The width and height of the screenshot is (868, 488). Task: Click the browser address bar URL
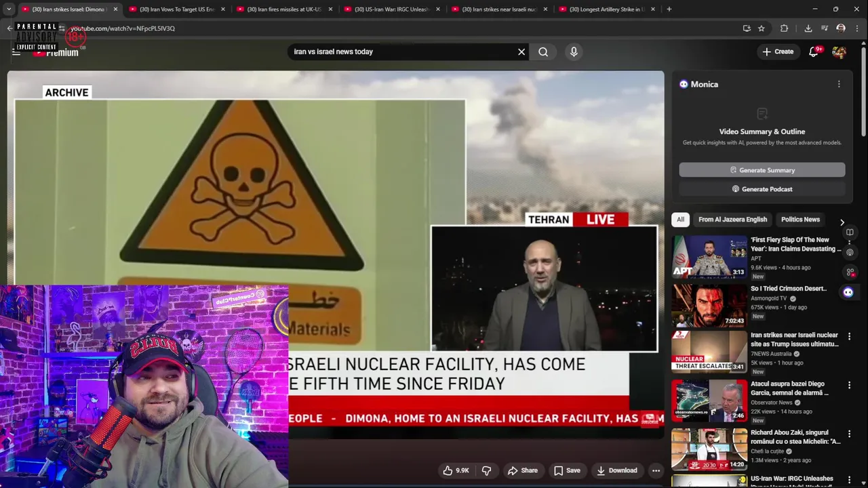123,28
